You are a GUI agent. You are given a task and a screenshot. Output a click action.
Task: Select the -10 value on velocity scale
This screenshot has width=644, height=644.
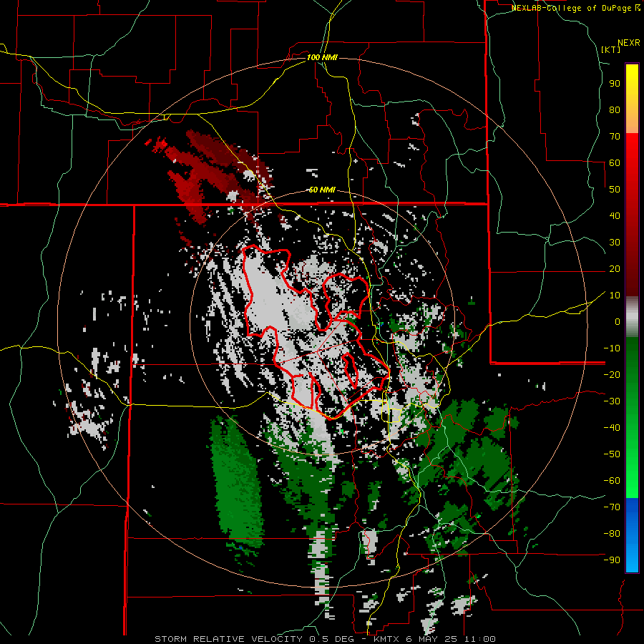(612, 348)
